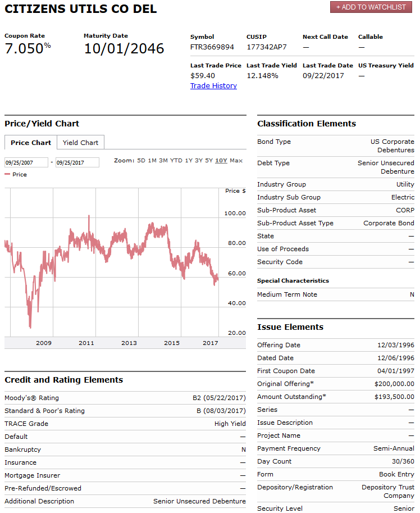This screenshot has height=513, width=420.
Task: Click the S&P rating B (08/03/2017)
Action: click(x=221, y=411)
